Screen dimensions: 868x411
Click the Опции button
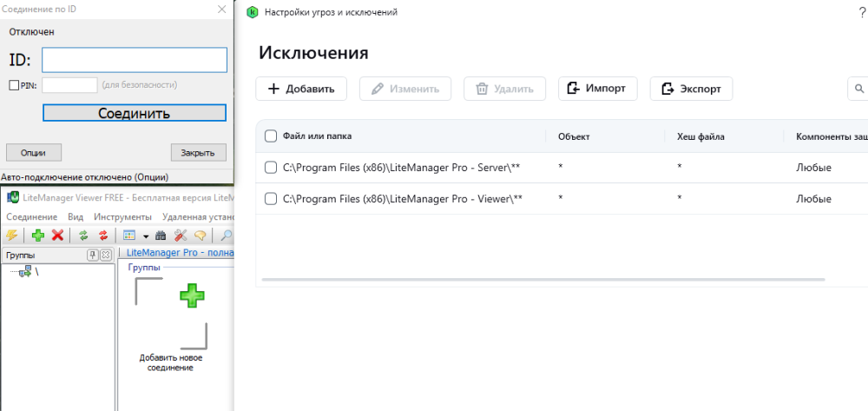[x=34, y=152]
